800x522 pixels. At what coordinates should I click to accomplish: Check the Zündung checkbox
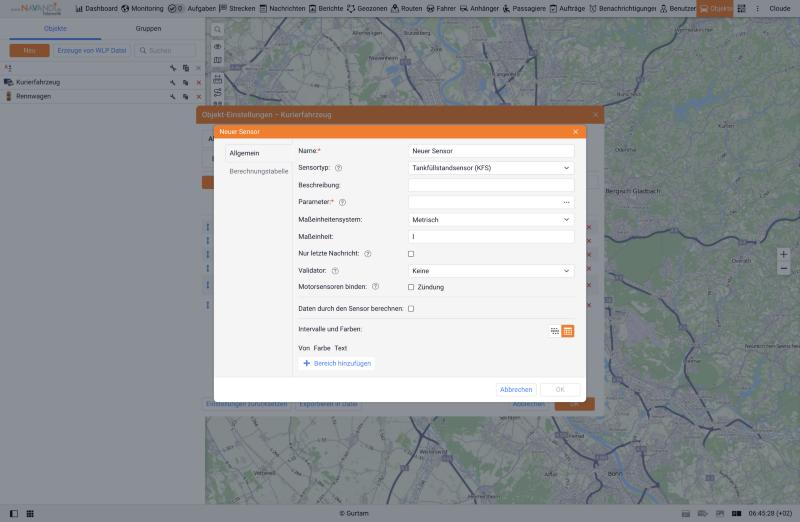pyautogui.click(x=411, y=287)
